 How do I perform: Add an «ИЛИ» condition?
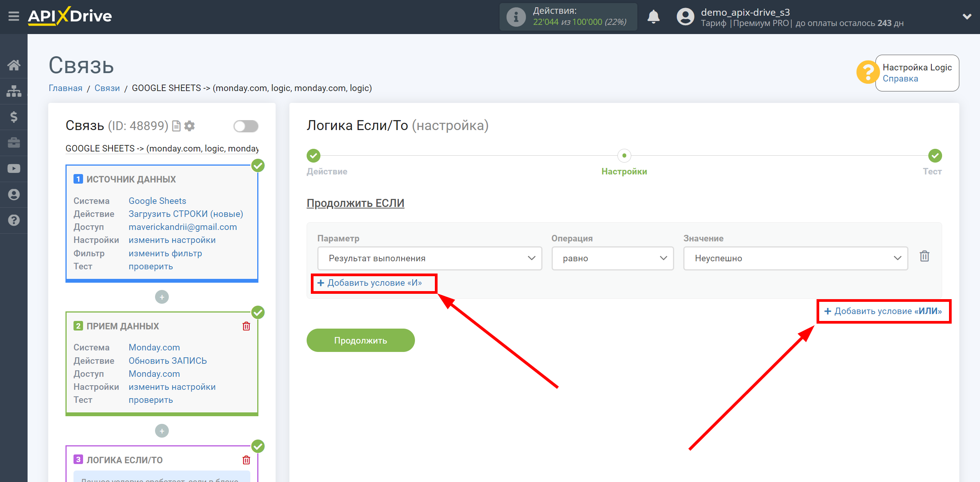coord(883,311)
